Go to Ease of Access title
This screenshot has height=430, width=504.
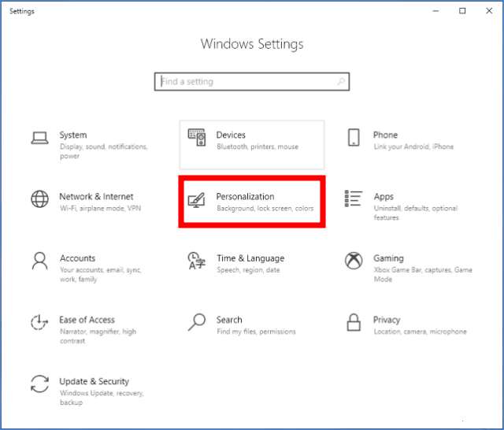[87, 320]
